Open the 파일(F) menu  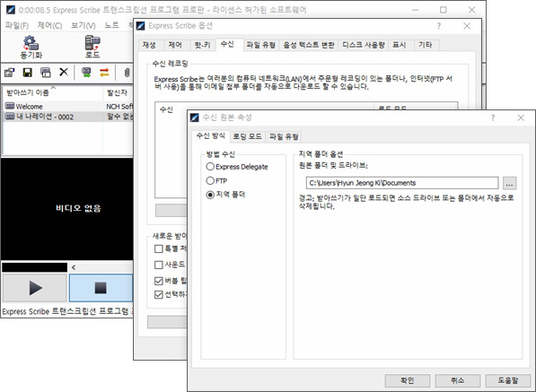coord(17,26)
